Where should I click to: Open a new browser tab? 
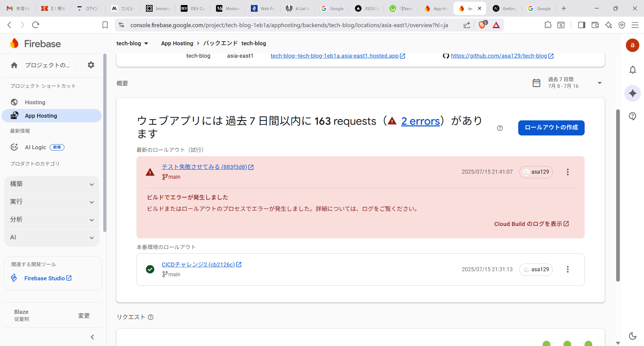coord(564,8)
